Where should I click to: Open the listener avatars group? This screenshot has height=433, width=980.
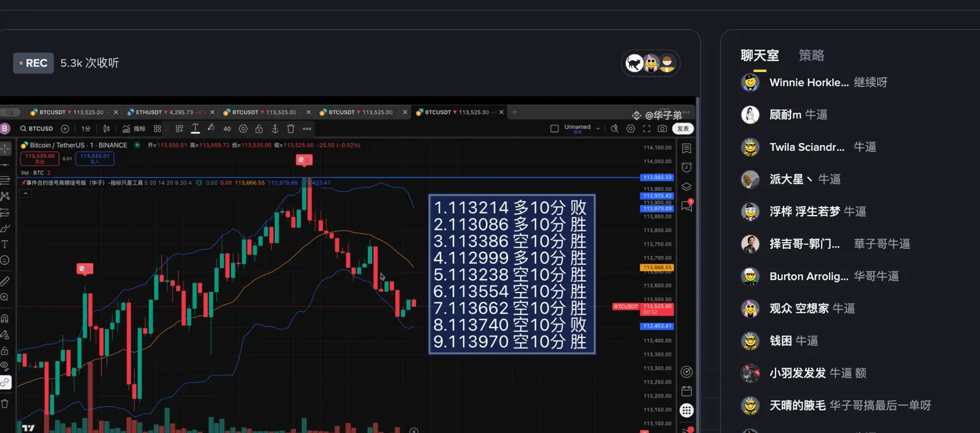[650, 63]
